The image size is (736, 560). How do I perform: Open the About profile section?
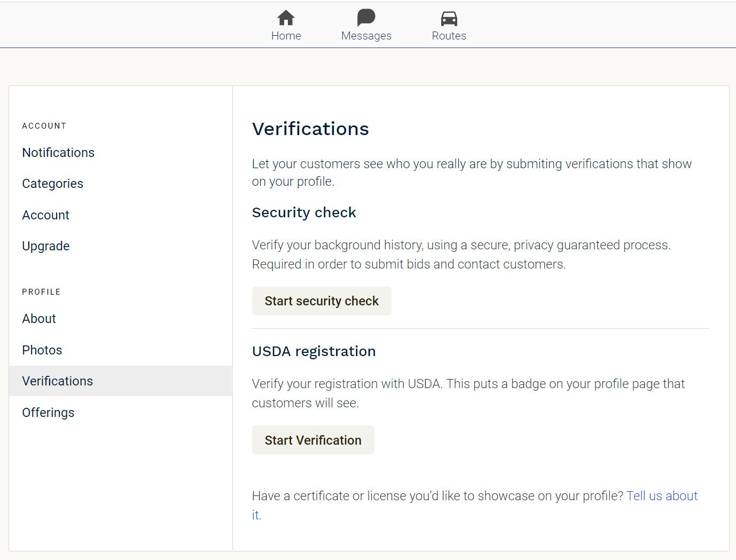(x=39, y=319)
